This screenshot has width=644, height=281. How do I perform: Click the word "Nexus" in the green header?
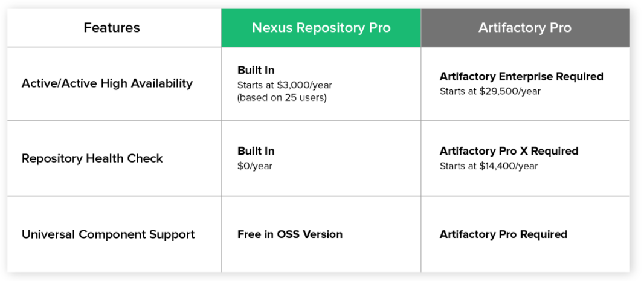coord(272,28)
